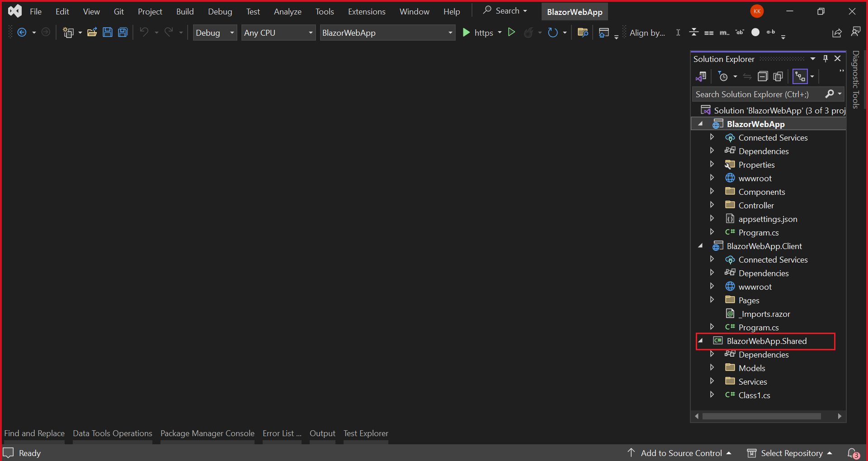Click the Solution Explorer scroll left arrow
Viewport: 868px width, 461px height.
697,416
